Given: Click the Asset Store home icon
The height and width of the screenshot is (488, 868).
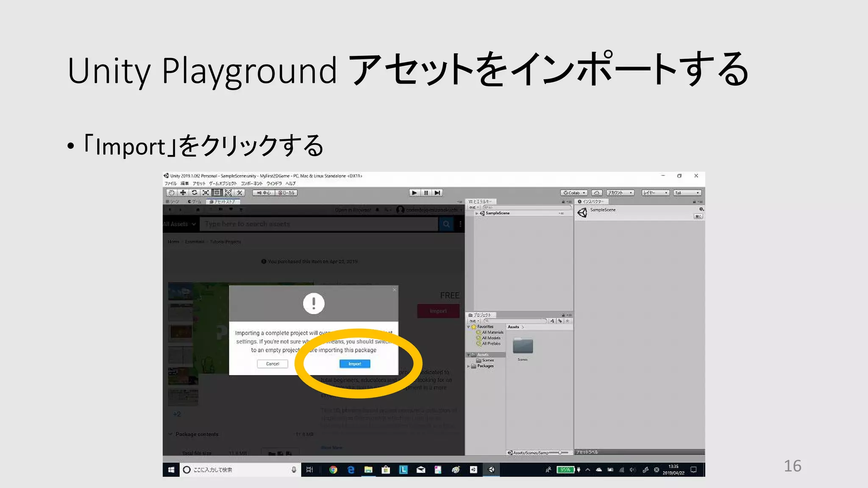Looking at the screenshot, I should 198,210.
